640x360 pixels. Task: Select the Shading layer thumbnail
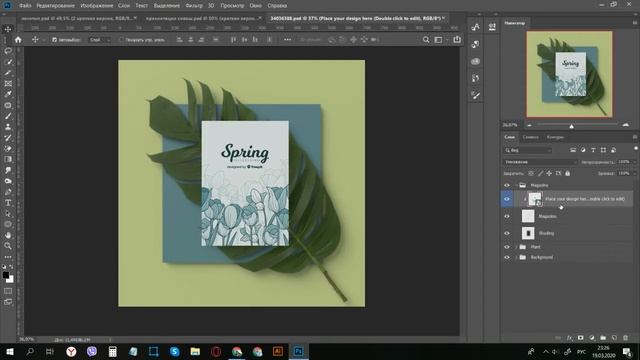pyautogui.click(x=528, y=233)
